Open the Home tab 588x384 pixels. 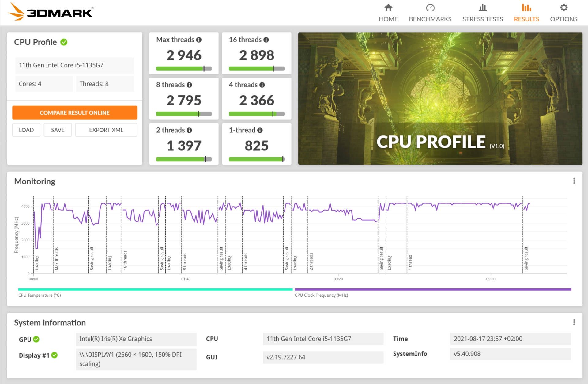388,13
